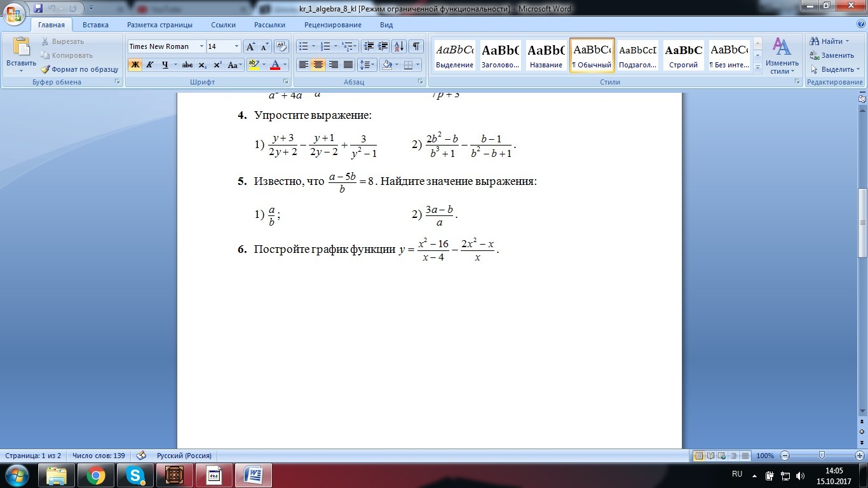This screenshot has width=868, height=488.
Task: Increase the paragraph indent
Action: pos(383,46)
